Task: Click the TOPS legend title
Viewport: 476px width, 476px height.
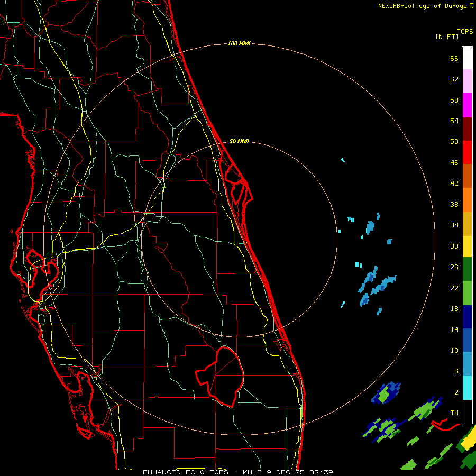Action: coord(465,32)
